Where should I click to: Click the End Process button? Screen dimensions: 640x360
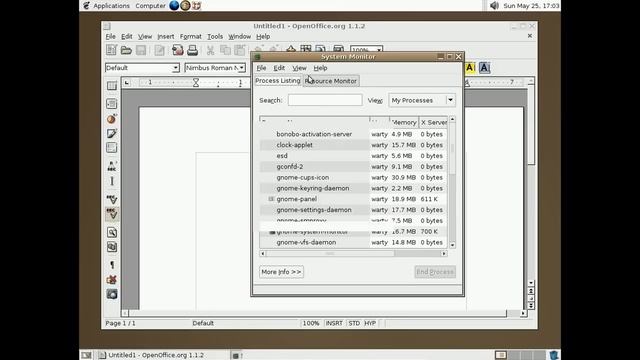435,272
